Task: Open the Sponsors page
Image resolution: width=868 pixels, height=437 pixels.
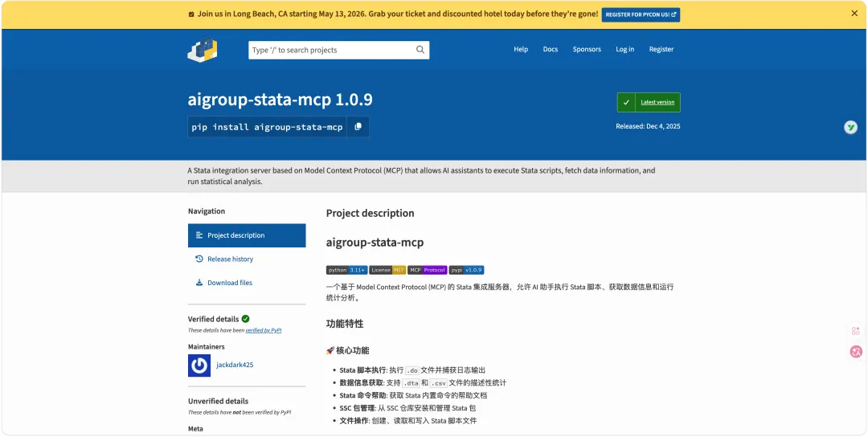Action: point(587,49)
